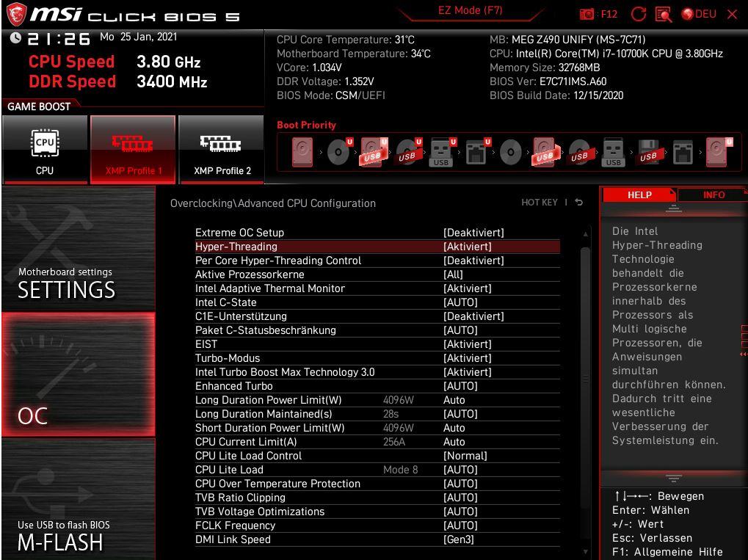Toggle the C1E-Unterstützung setting
Screen dimensions: 748x560
[377, 316]
